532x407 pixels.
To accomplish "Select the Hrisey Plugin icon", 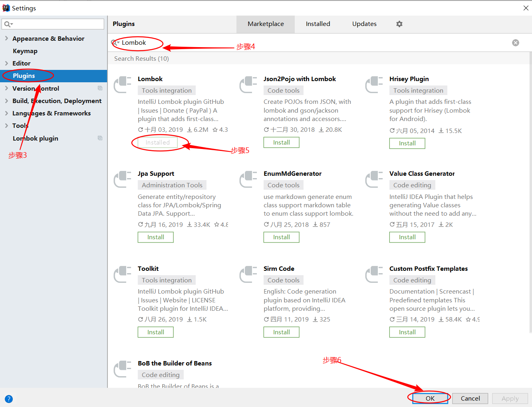I will click(374, 85).
